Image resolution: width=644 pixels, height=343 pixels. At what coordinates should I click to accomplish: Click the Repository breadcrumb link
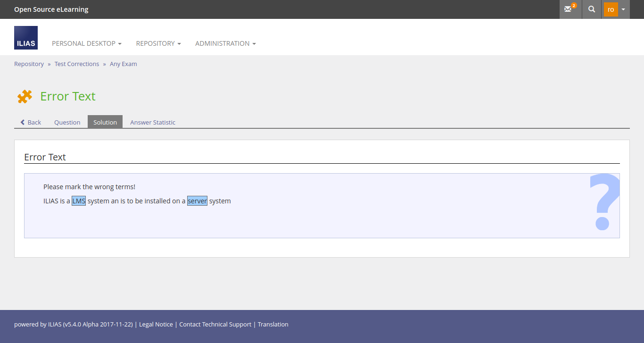(x=29, y=64)
